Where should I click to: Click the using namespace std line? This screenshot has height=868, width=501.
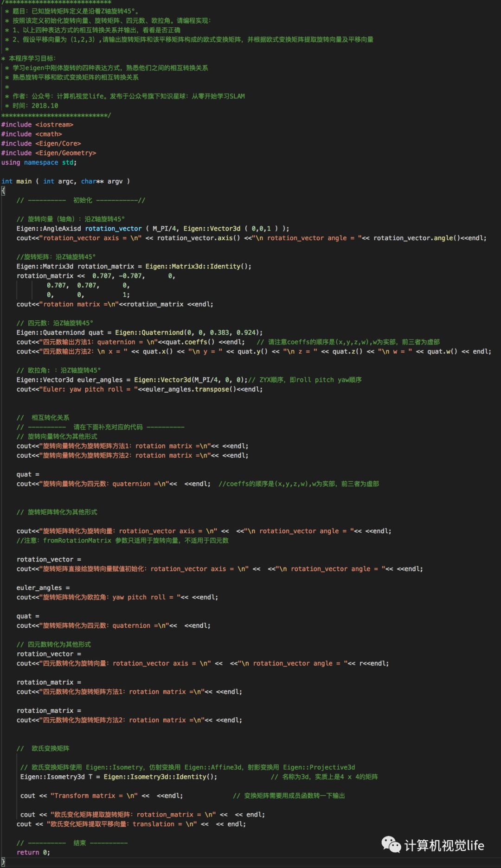pos(39,163)
